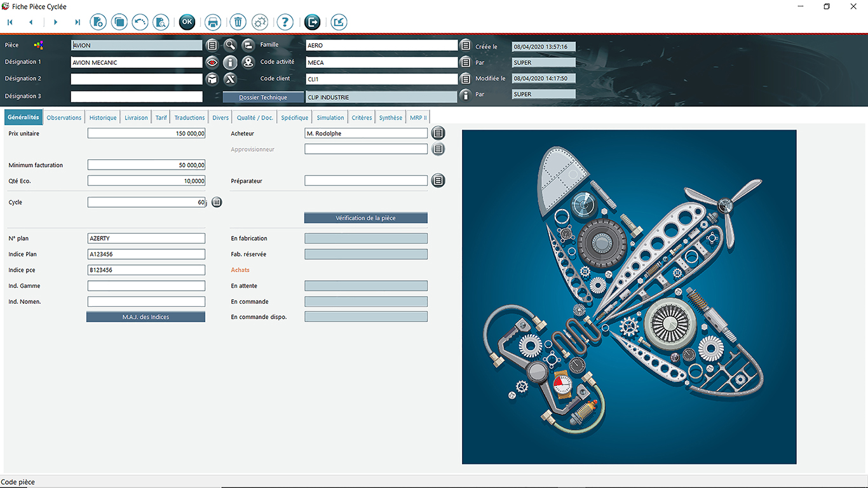868x488 pixels.
Task: Open the Qualité / Doc. tab
Action: (x=255, y=118)
